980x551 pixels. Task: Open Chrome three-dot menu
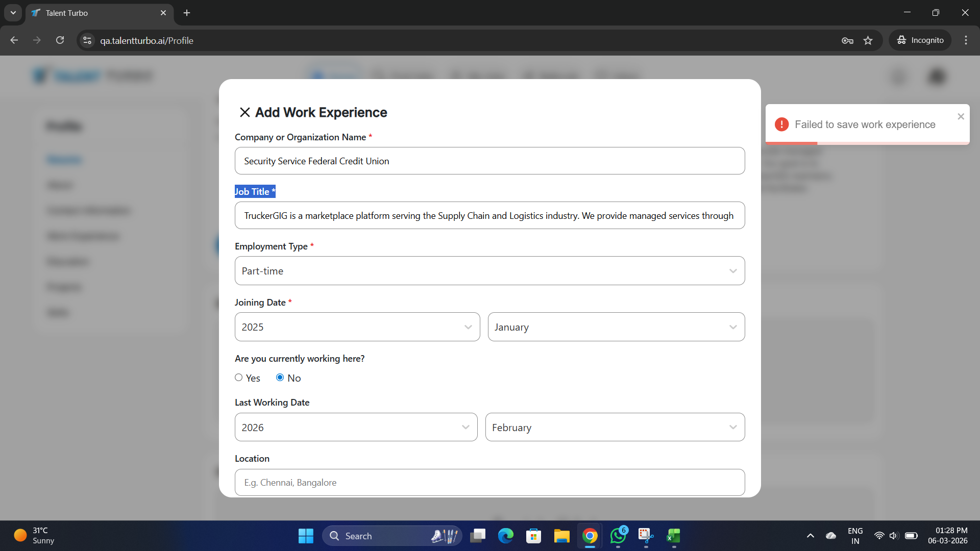(x=966, y=40)
